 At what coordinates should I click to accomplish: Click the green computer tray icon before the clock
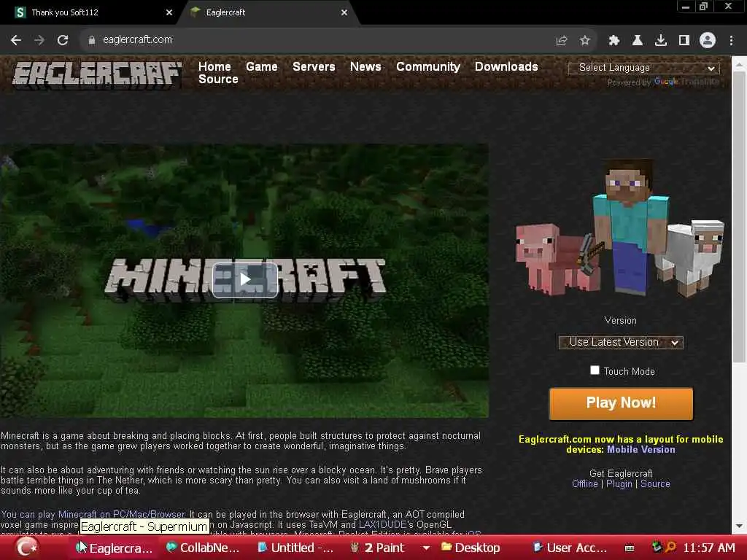tap(657, 548)
